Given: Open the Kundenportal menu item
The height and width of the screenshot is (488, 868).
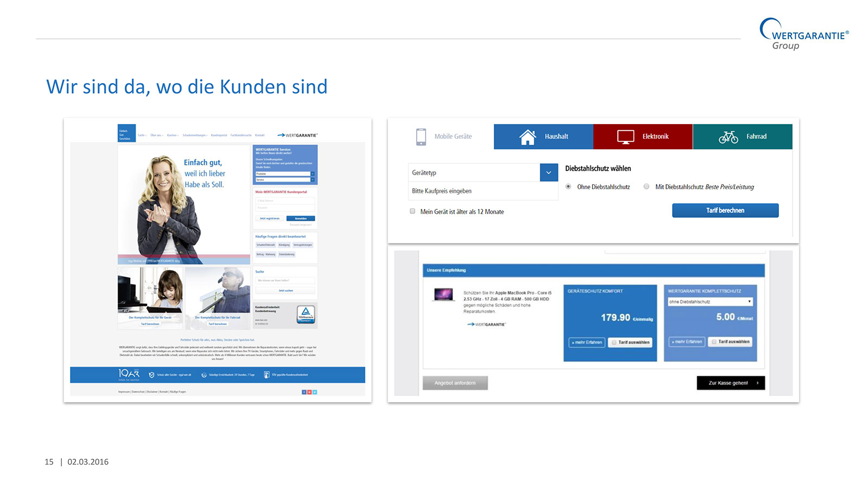Looking at the screenshot, I should [219, 135].
